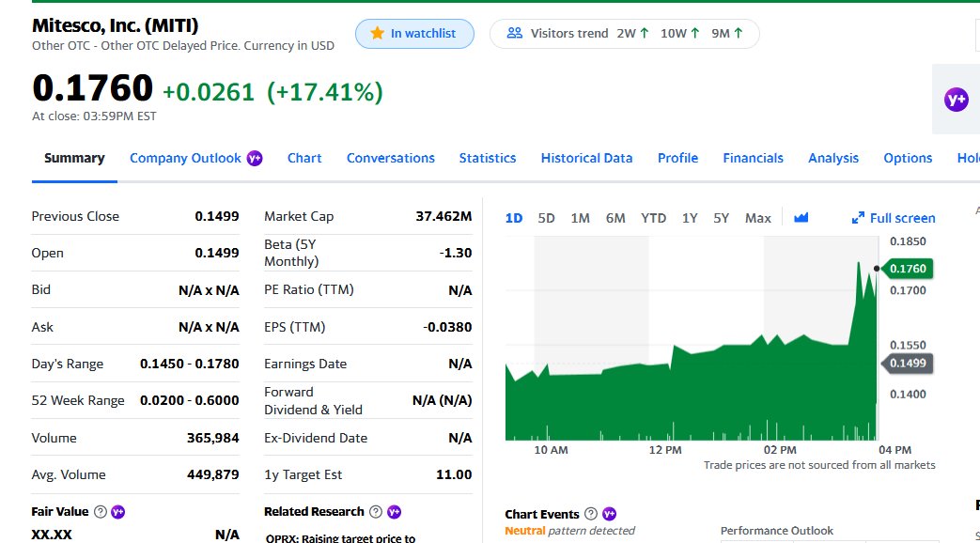Image resolution: width=980 pixels, height=543 pixels.
Task: Select the 6M chart range
Action: click(x=615, y=218)
